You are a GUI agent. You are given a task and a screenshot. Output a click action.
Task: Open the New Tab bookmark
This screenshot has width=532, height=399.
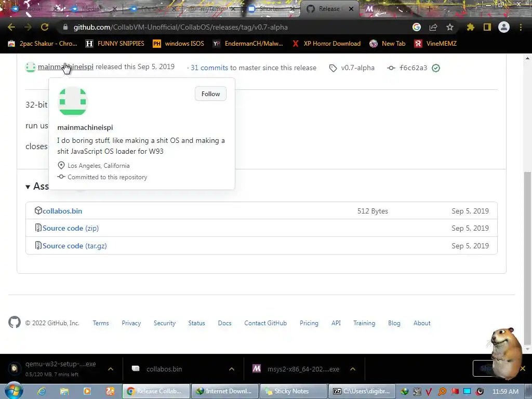point(387,44)
